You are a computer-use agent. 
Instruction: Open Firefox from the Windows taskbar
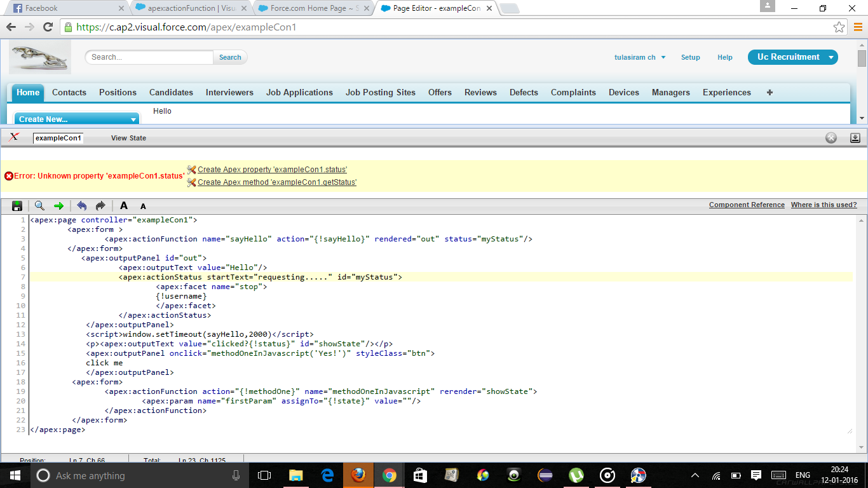coord(358,475)
